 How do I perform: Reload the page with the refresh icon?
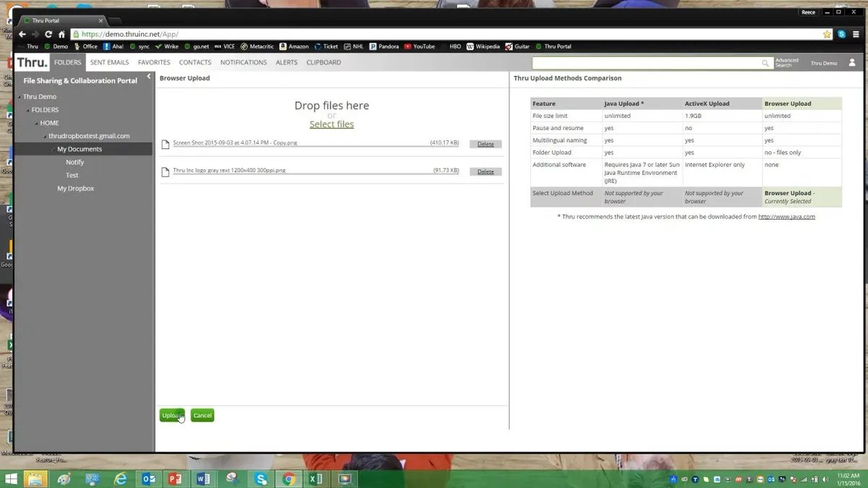point(48,34)
